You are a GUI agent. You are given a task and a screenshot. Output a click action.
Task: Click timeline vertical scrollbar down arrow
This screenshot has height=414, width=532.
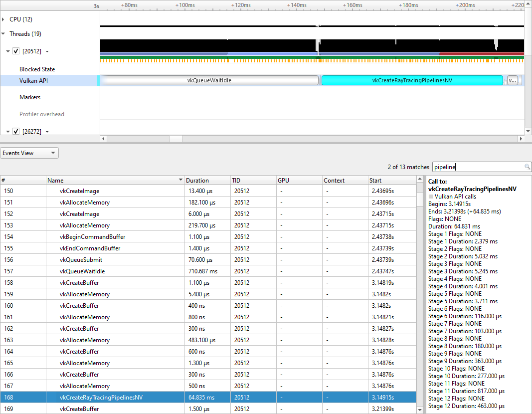[528, 131]
